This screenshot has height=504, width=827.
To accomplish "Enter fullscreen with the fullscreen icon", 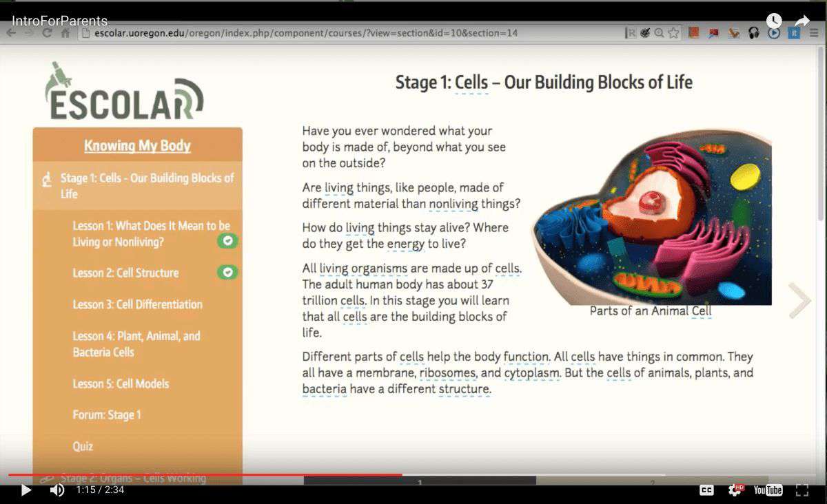I will pyautogui.click(x=802, y=490).
